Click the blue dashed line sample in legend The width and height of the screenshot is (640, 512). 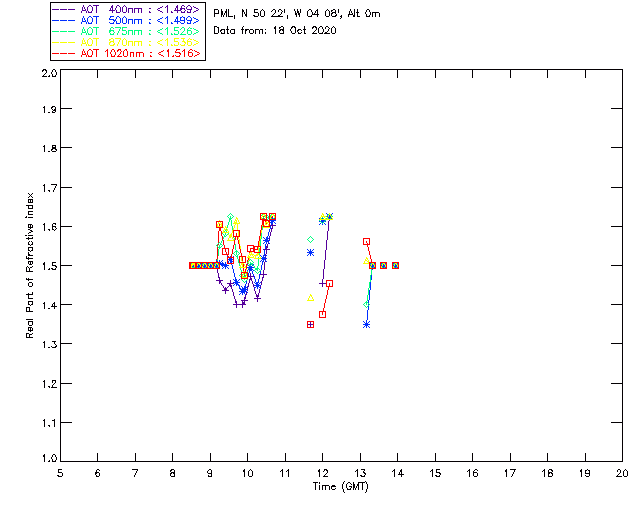click(64, 20)
